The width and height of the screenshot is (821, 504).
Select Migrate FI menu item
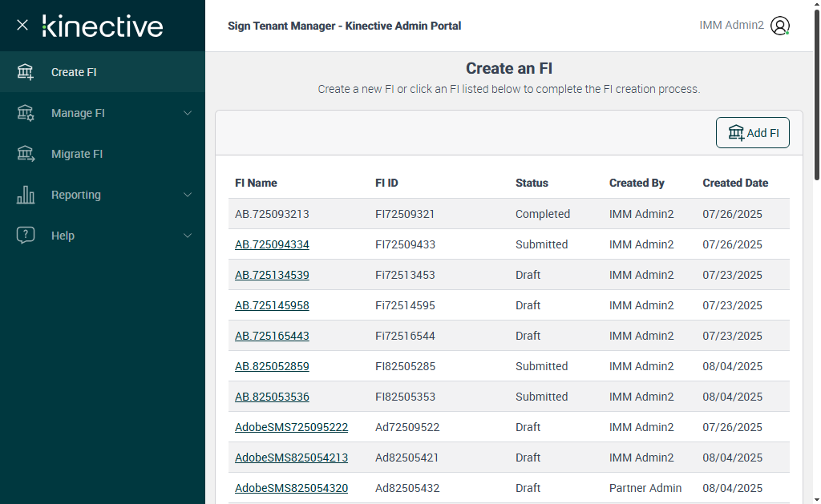coord(77,154)
